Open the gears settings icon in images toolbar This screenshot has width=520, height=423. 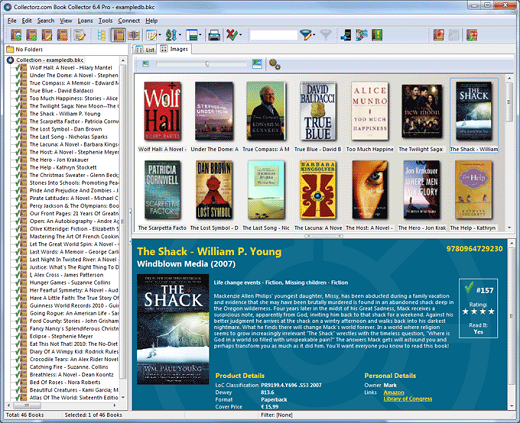(274, 64)
